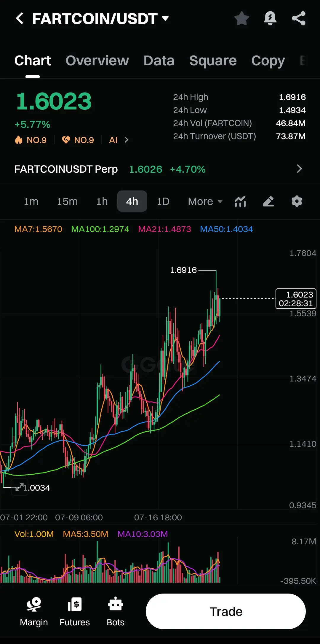Select the Chart tab
The width and height of the screenshot is (320, 644).
[x=33, y=61]
